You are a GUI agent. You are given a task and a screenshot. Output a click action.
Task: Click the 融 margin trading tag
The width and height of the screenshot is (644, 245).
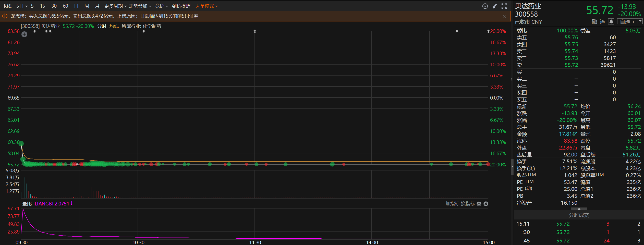[594, 22]
